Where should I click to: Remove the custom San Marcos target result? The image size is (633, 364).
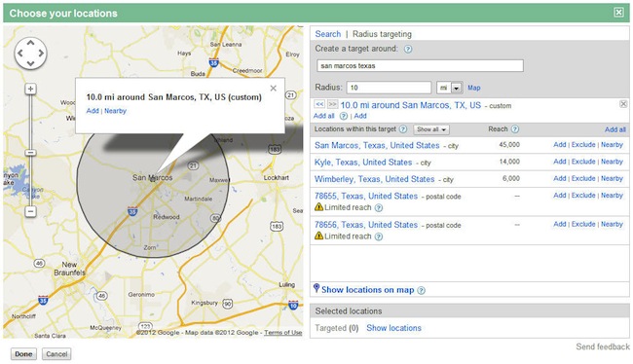[x=623, y=104]
